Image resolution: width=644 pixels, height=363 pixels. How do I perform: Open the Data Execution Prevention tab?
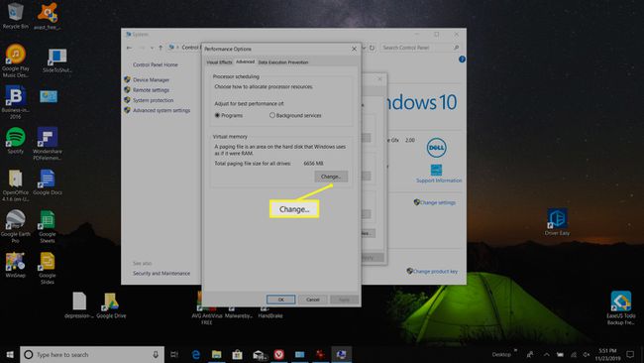point(283,62)
